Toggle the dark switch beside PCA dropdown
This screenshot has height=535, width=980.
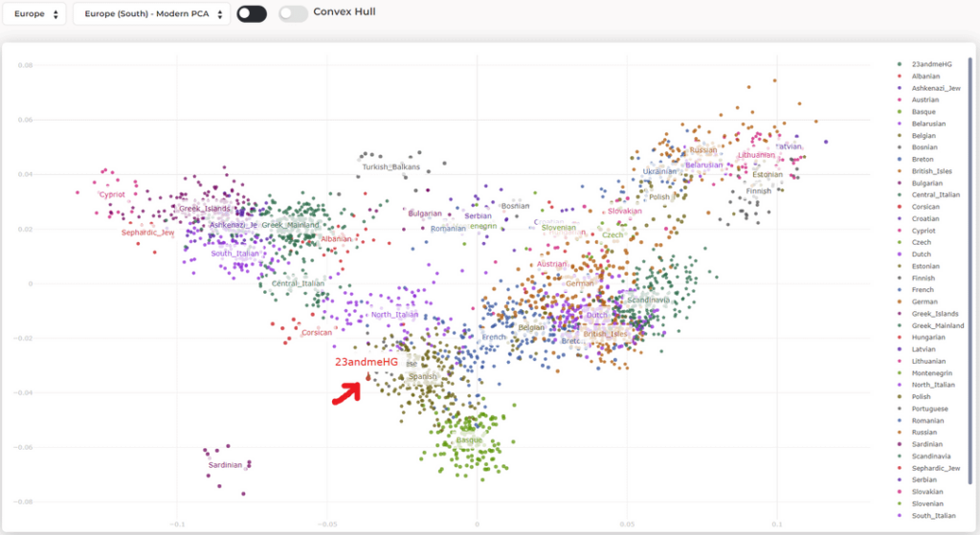(x=252, y=13)
